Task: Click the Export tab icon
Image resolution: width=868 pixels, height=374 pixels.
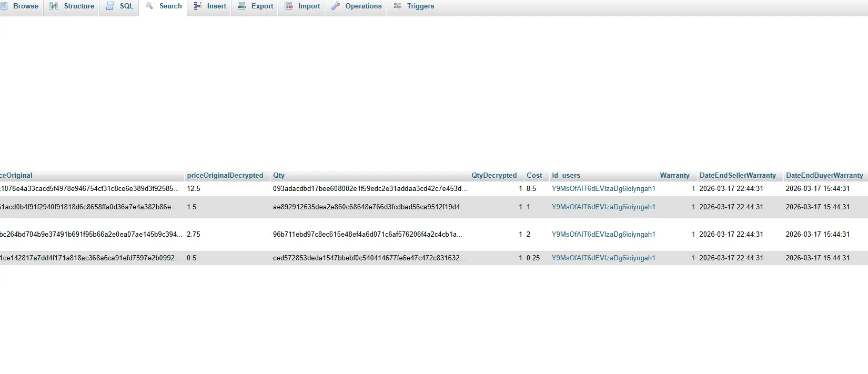Action: point(242,6)
